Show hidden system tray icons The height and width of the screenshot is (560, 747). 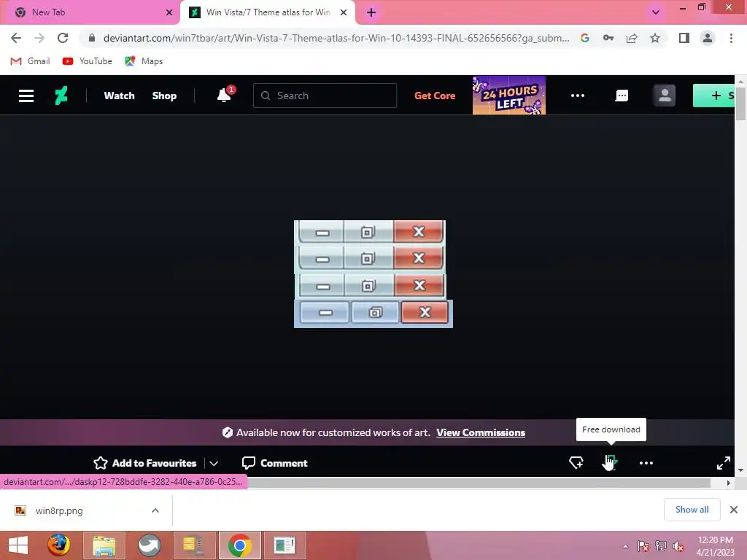[x=625, y=546]
